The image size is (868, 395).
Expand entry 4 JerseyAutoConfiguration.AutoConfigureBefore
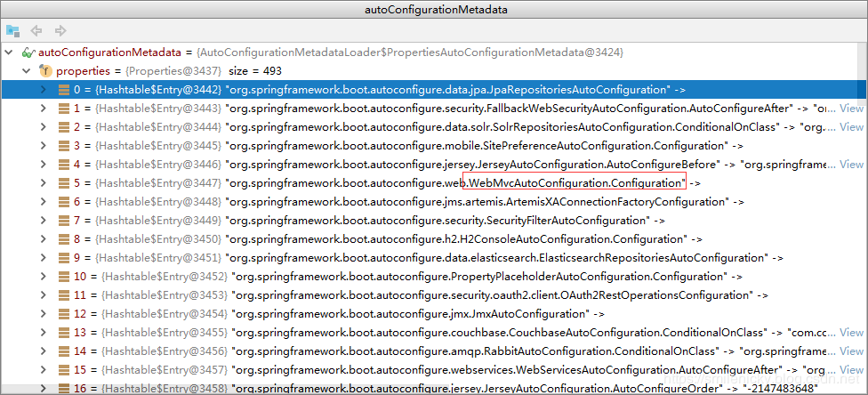pos(44,164)
